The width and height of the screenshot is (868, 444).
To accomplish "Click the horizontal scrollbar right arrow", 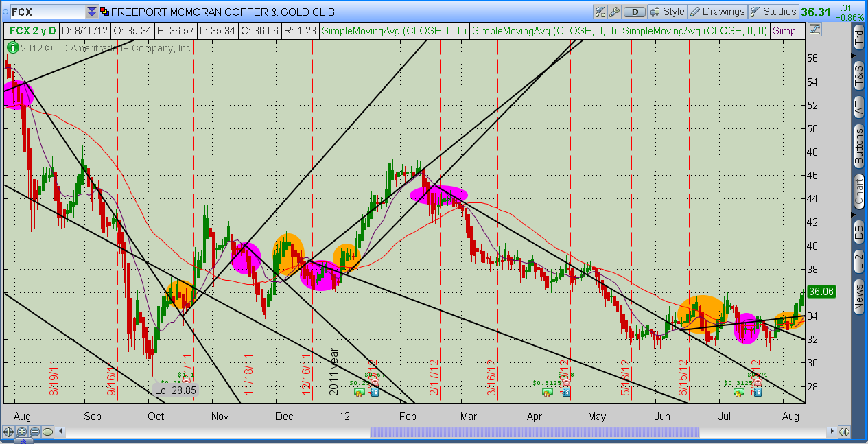I will tap(832, 432).
